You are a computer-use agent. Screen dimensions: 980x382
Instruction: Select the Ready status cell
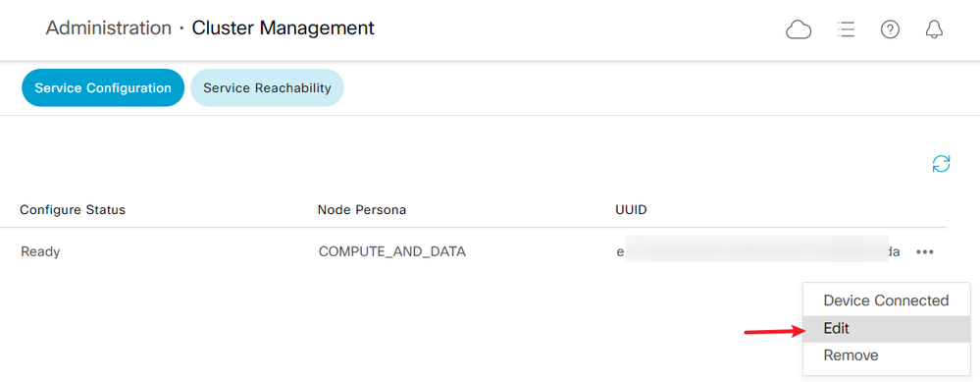(40, 252)
